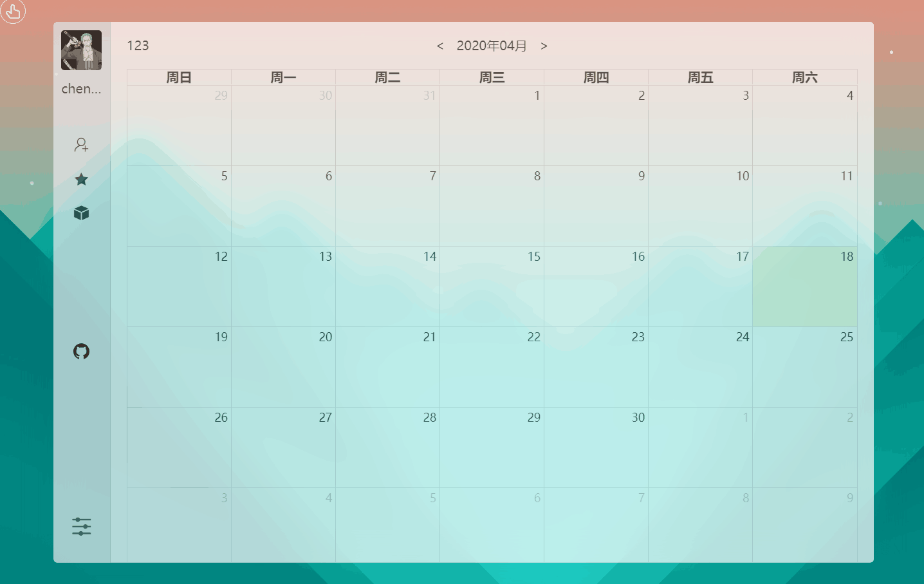
Task: Click the hand pointer icon at top-left corner
Action: (x=13, y=11)
